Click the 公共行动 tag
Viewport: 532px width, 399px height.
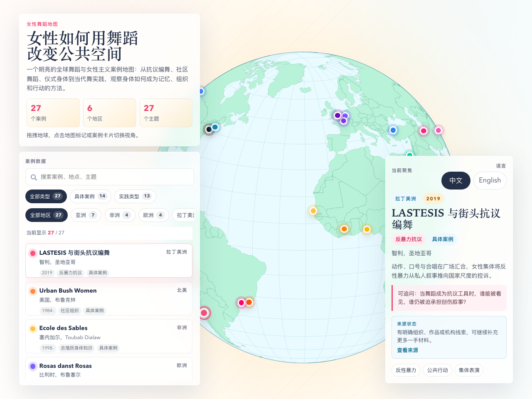tap(438, 370)
